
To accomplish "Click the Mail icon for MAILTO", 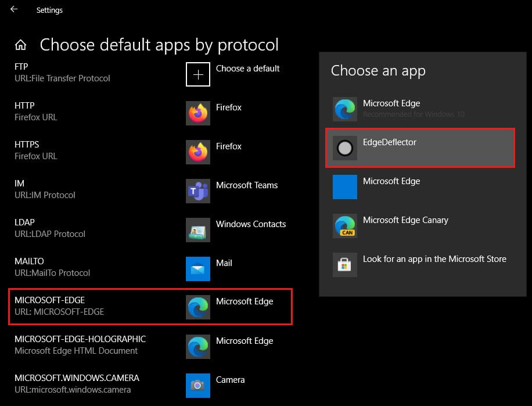I will (x=198, y=269).
